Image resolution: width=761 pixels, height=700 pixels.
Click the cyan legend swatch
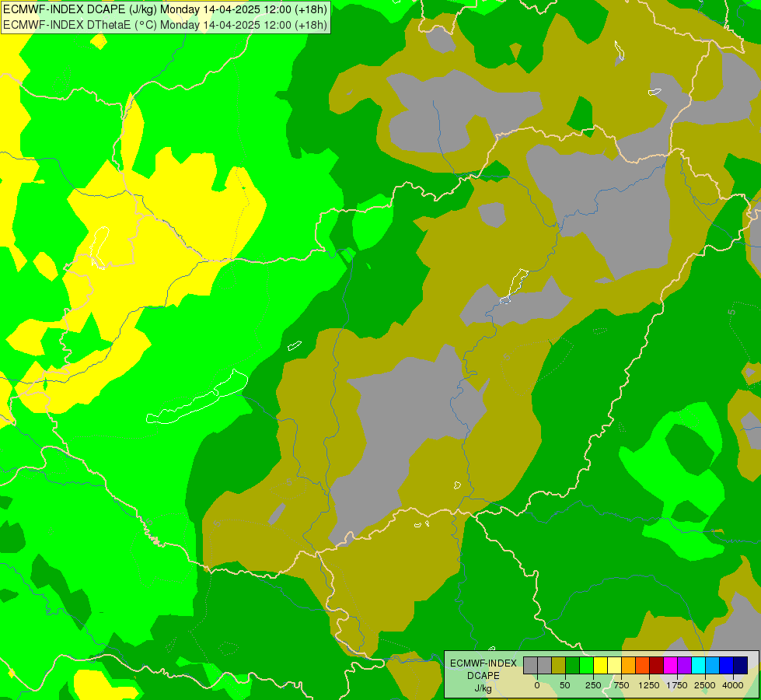tap(698, 665)
